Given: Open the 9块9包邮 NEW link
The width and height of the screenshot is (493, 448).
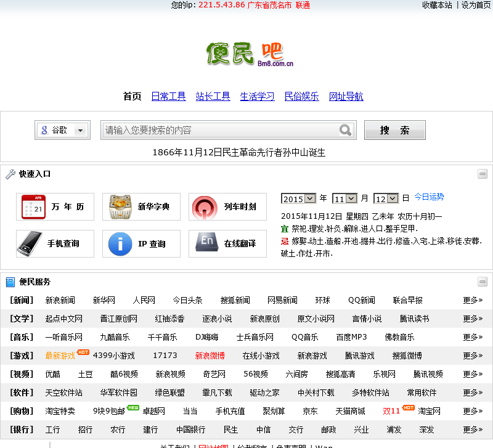Looking at the screenshot, I should [x=109, y=411].
